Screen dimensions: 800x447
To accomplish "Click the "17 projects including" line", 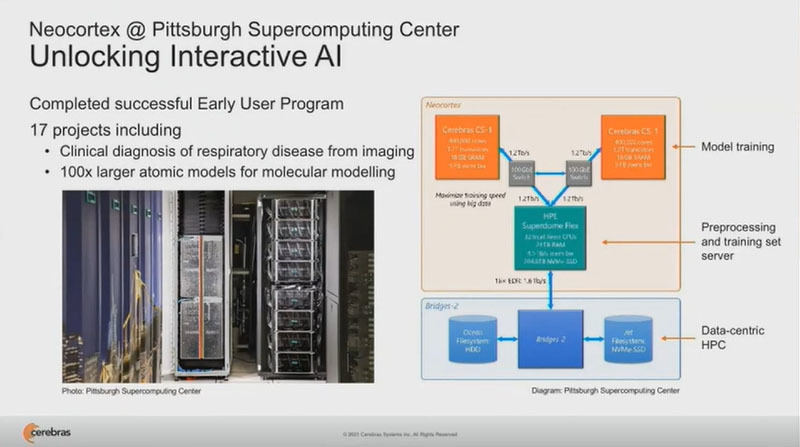I will point(106,130).
